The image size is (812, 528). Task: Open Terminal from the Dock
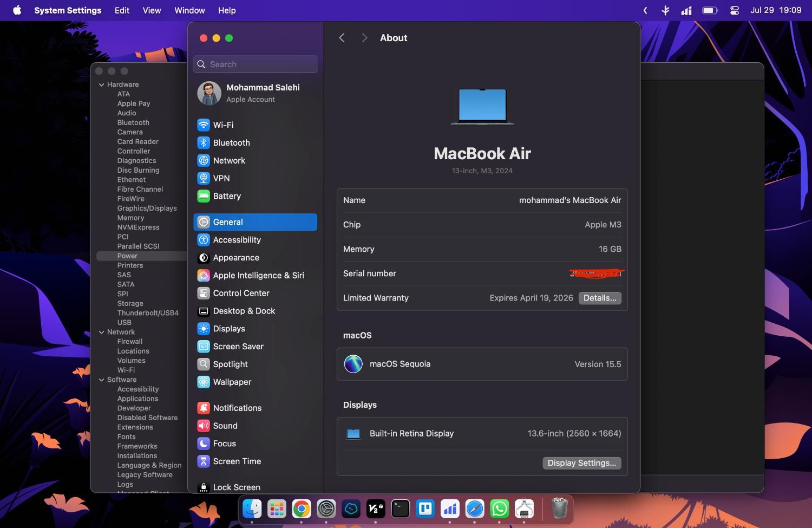pos(401,509)
